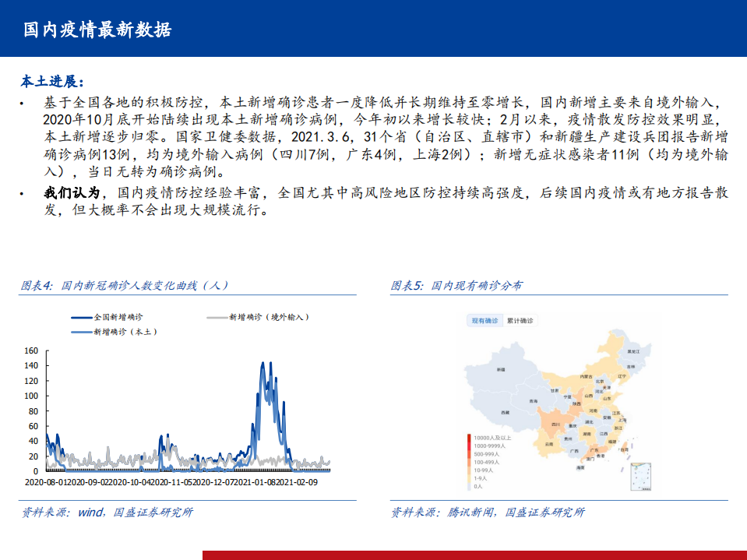747x560 pixels.
Task: Collapse the South China Sea inset map
Action: (x=640, y=477)
